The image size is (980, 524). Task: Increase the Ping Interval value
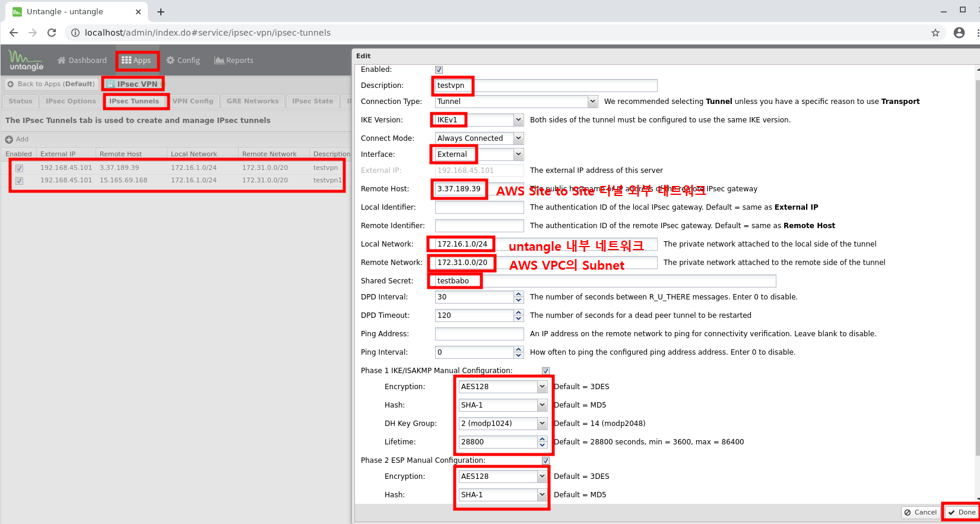click(519, 349)
